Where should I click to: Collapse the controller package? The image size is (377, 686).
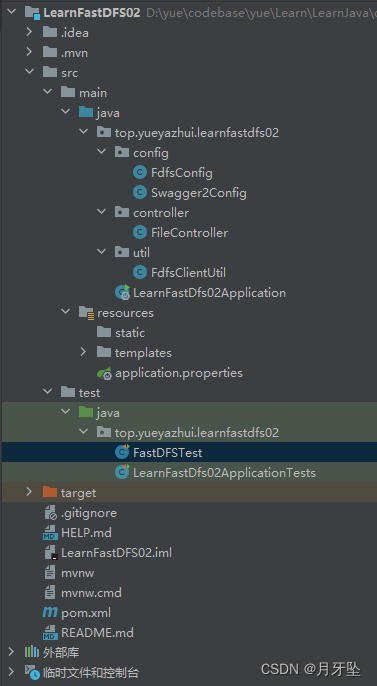tap(101, 213)
